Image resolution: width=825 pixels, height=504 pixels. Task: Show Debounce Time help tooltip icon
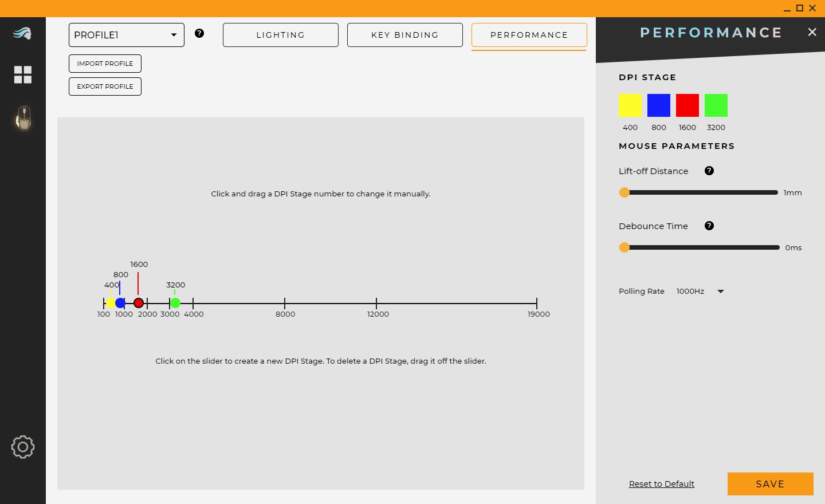(x=709, y=226)
